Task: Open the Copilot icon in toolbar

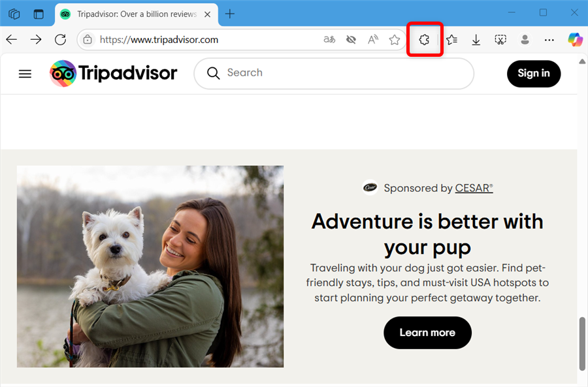Action: [575, 40]
